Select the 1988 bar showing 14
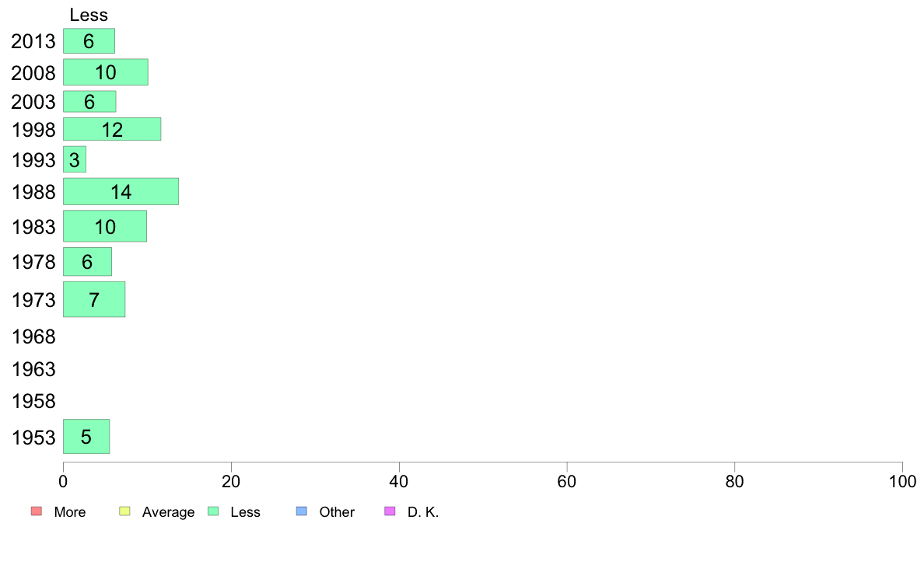Image resolution: width=924 pixels, height=572 pixels. coord(121,192)
